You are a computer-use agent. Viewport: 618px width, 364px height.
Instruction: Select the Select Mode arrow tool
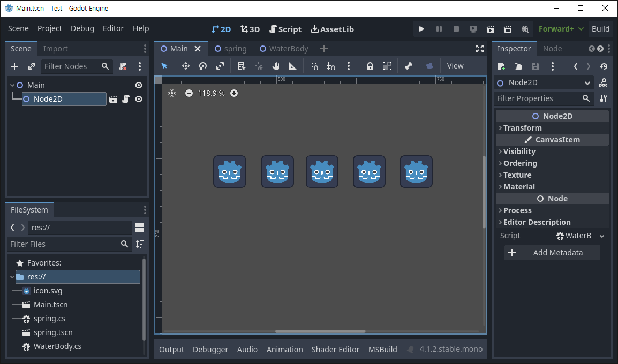coord(164,66)
